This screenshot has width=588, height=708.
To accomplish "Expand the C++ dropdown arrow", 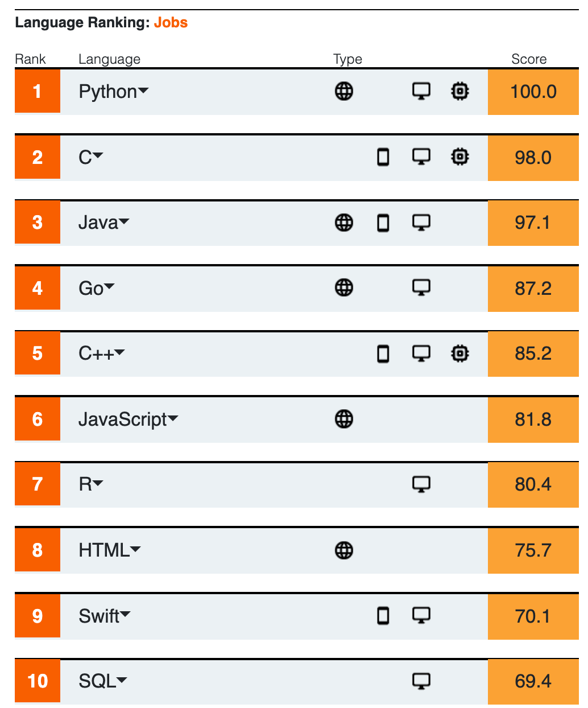I will (119, 353).
